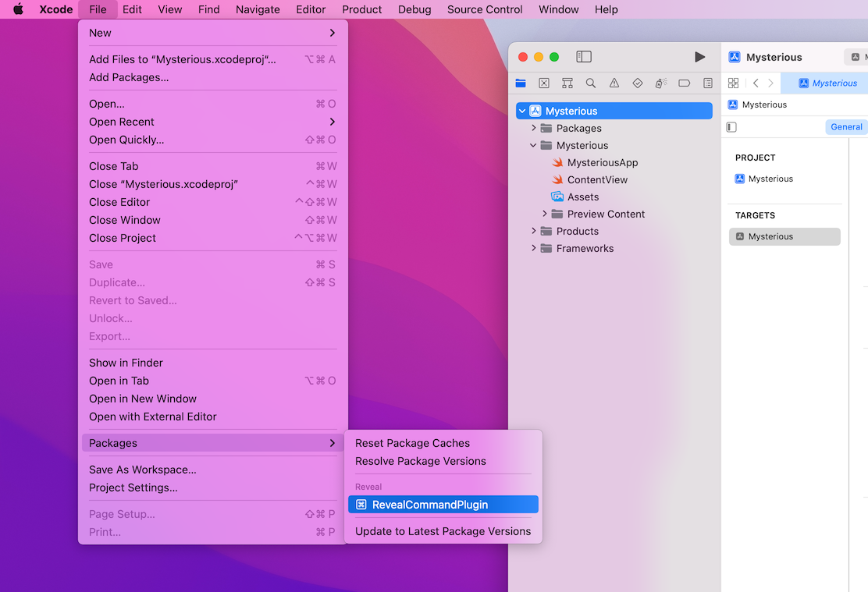Image resolution: width=868 pixels, height=592 pixels.
Task: Open the report navigator icon
Action: coord(707,83)
